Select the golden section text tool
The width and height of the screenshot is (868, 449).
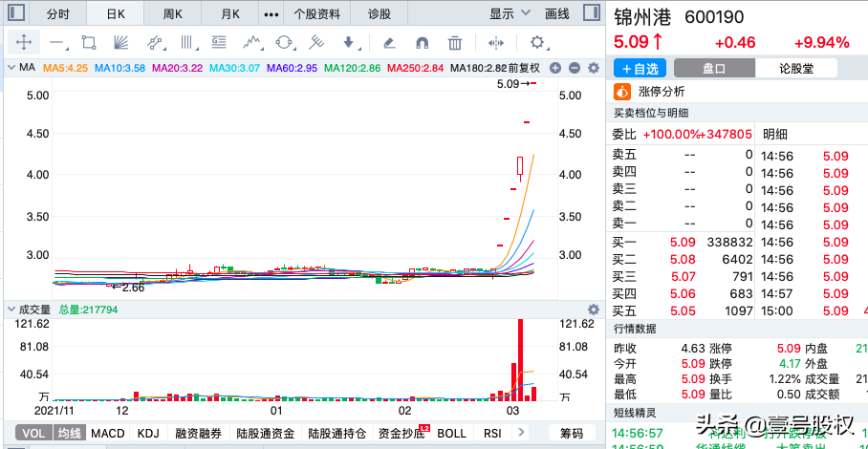point(219,43)
